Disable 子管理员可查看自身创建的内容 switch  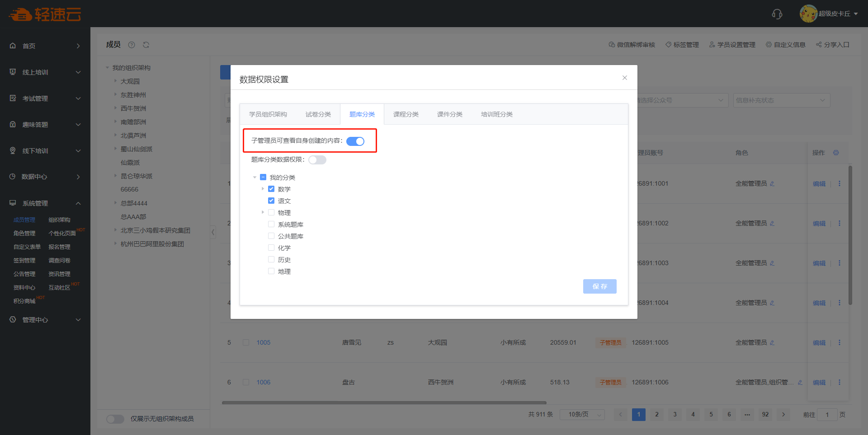(x=355, y=141)
